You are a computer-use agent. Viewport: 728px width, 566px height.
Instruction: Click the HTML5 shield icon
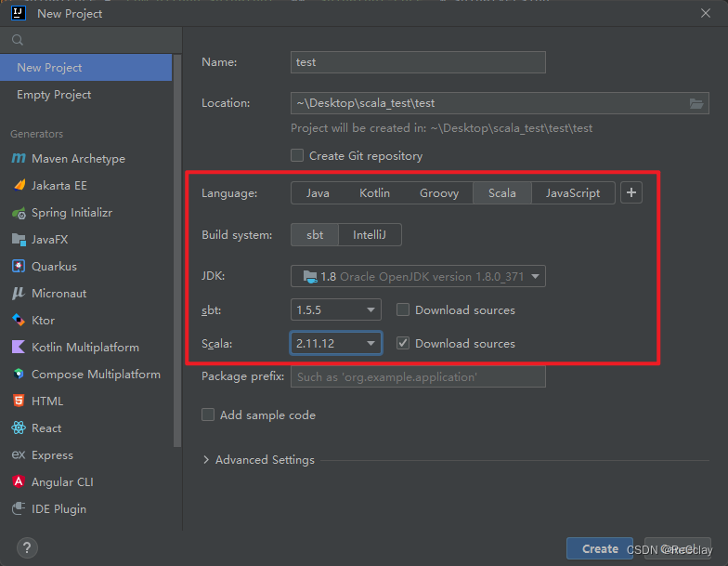tap(19, 401)
